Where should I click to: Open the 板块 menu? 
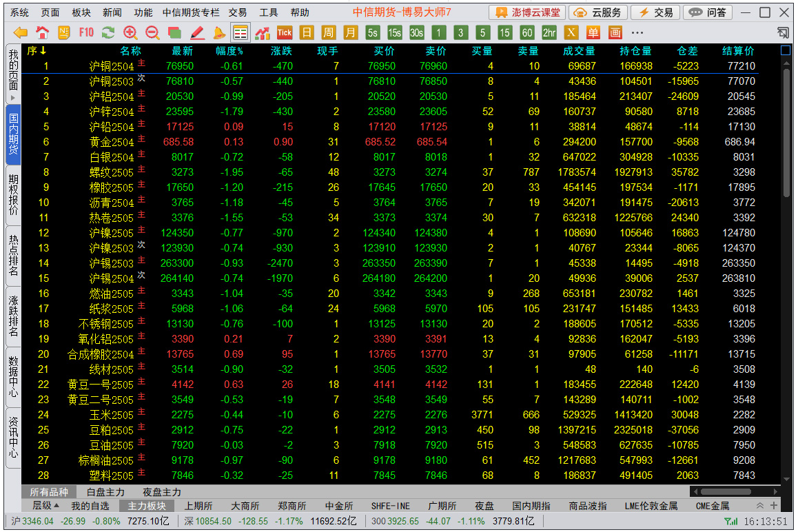pos(81,12)
